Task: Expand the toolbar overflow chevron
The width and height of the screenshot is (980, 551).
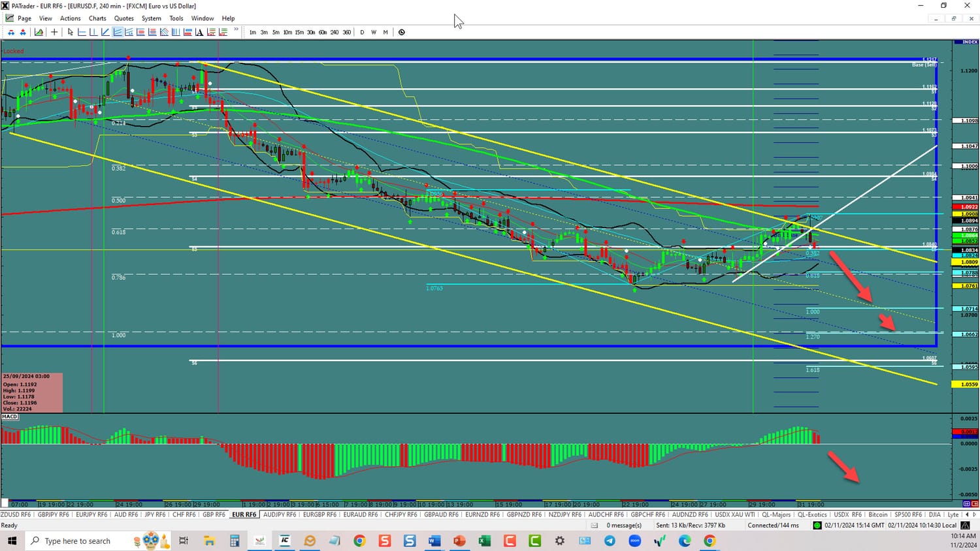Action: [x=237, y=29]
